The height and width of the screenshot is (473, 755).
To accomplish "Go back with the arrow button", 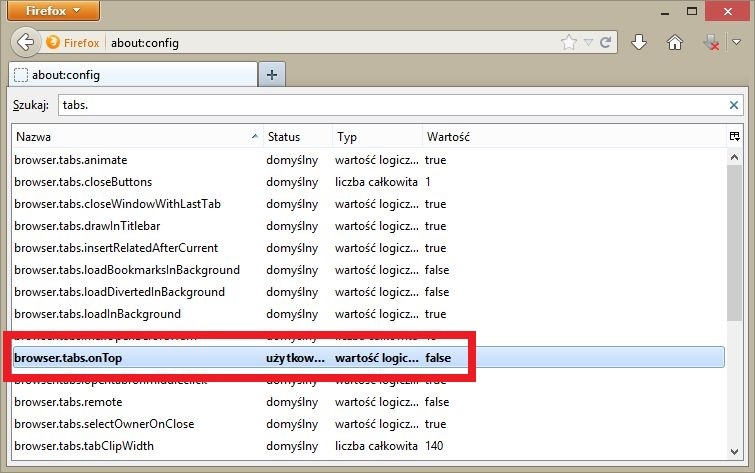I will point(25,42).
